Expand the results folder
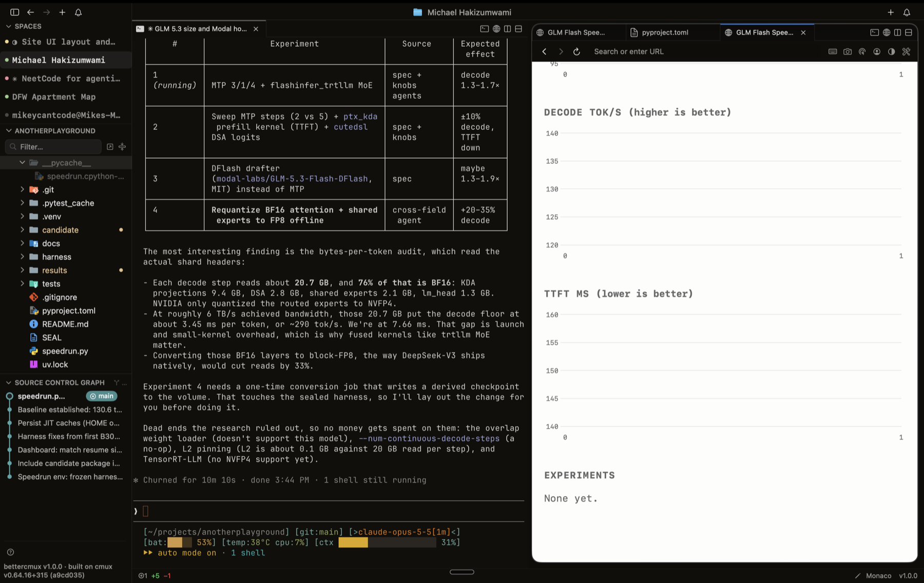 (22, 270)
